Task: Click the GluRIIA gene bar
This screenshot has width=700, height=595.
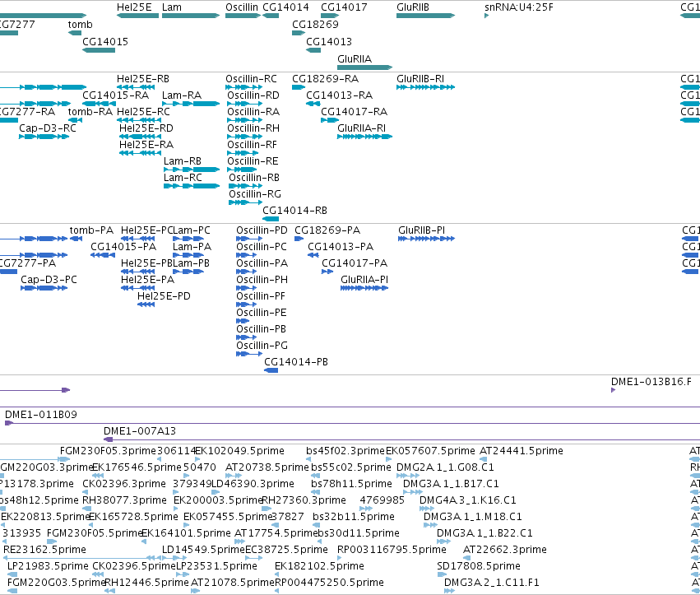Action: click(364, 67)
